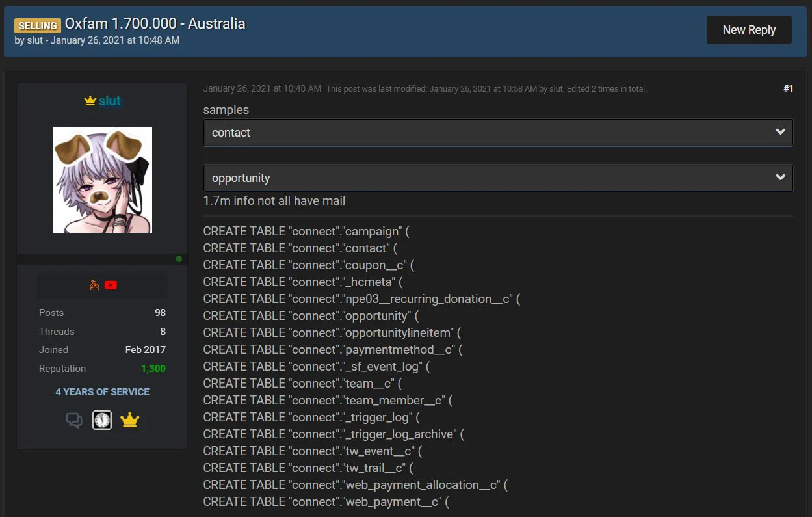This screenshot has height=517, width=812.
Task: Click the gold crown award icon
Action: pos(130,420)
